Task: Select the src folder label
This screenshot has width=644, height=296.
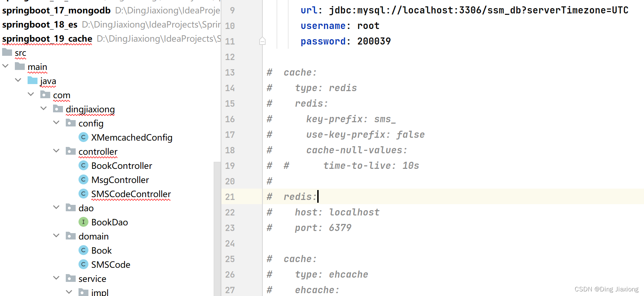Action: (x=21, y=53)
